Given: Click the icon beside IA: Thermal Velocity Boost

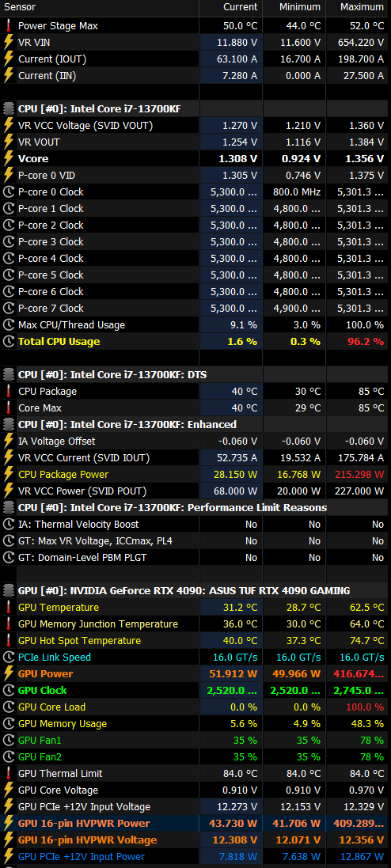Looking at the screenshot, I should (x=8, y=525).
